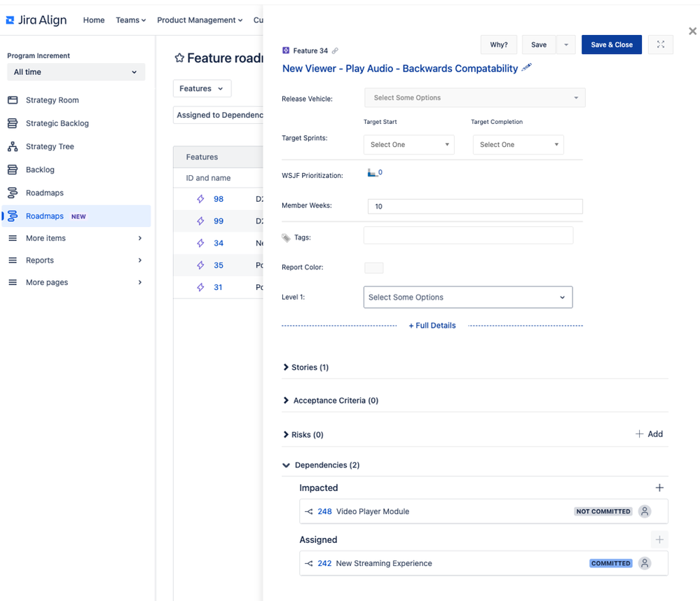This screenshot has height=601, width=700.
Task: Click the Why? button
Action: click(499, 45)
